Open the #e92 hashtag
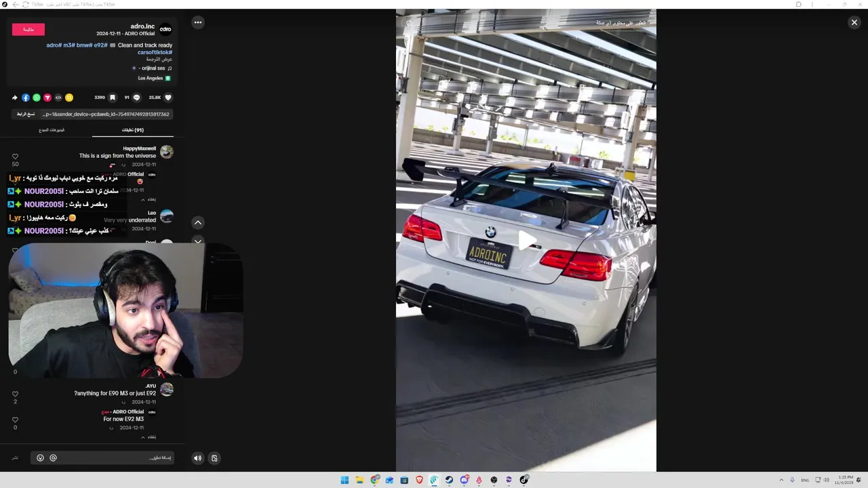Image resolution: width=868 pixels, height=488 pixels. tap(100, 45)
